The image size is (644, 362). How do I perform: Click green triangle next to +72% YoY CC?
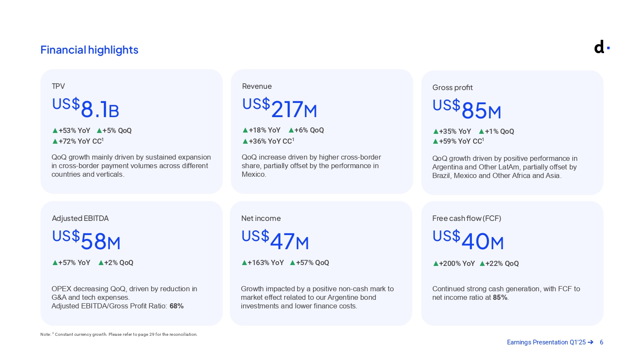tap(55, 142)
